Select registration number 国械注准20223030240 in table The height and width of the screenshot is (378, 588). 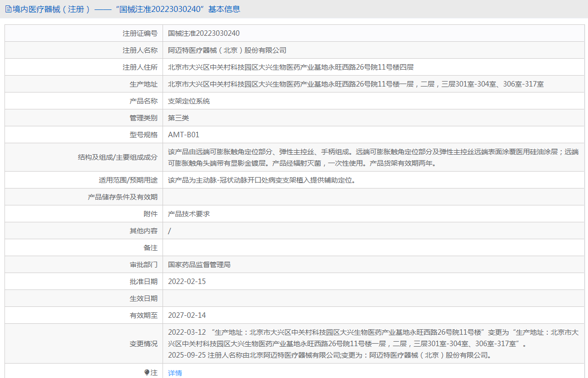(x=204, y=33)
